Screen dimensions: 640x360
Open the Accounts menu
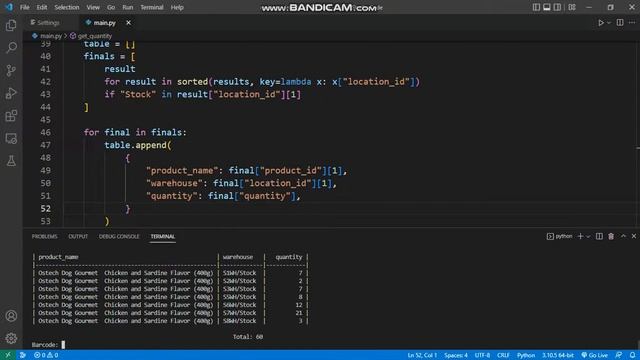pos(11,316)
